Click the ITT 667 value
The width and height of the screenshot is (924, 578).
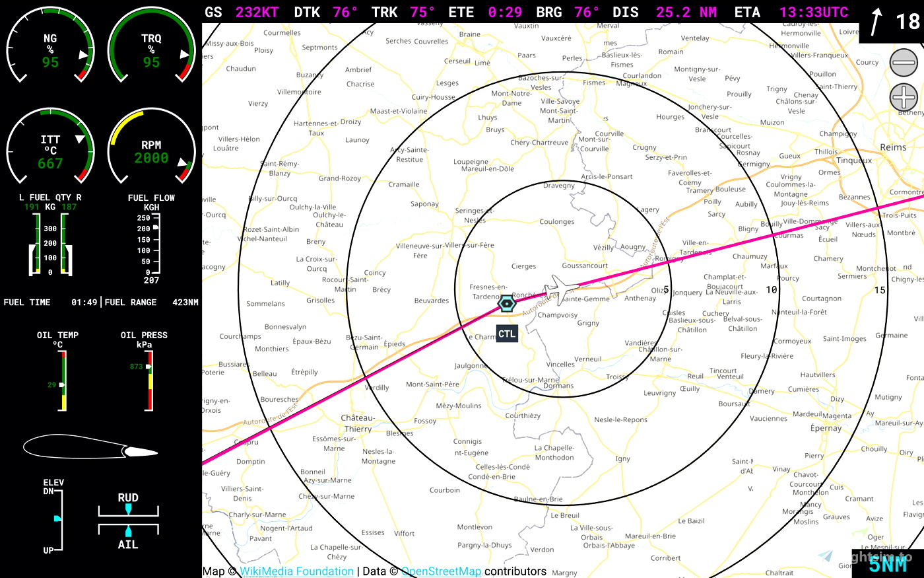click(x=50, y=163)
